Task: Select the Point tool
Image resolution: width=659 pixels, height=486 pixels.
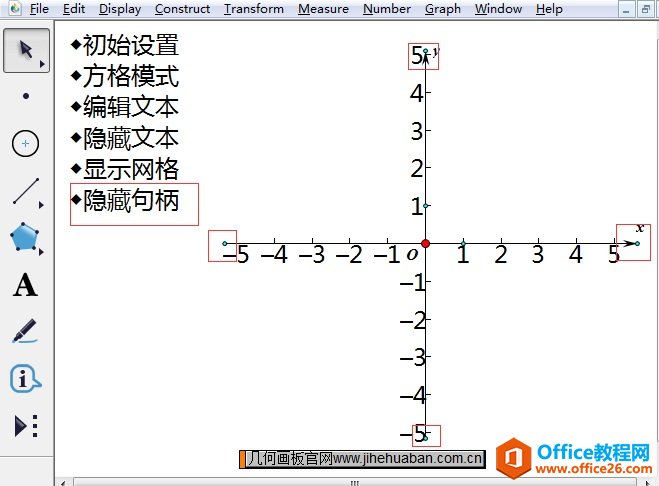Action: pos(26,96)
